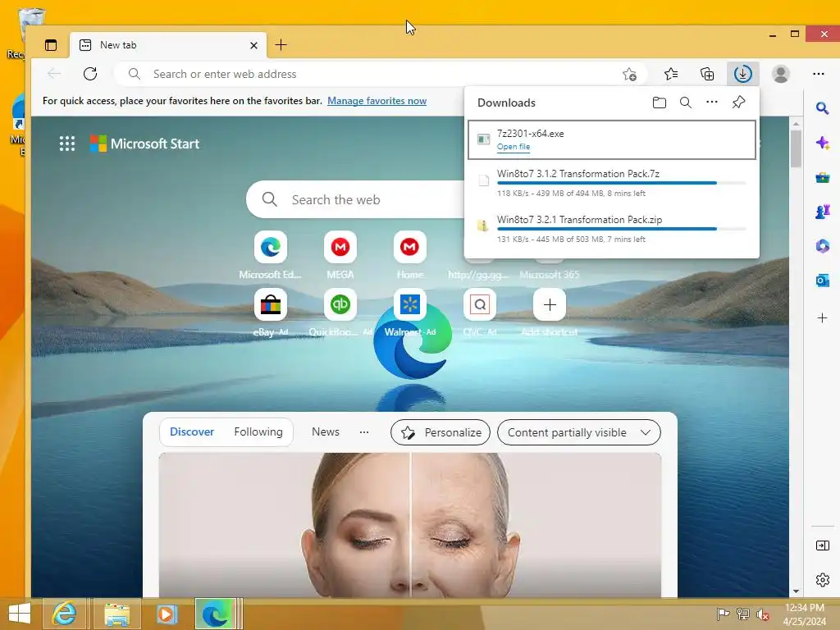
Task: Click the scrollbar down arrow
Action: coord(796,591)
